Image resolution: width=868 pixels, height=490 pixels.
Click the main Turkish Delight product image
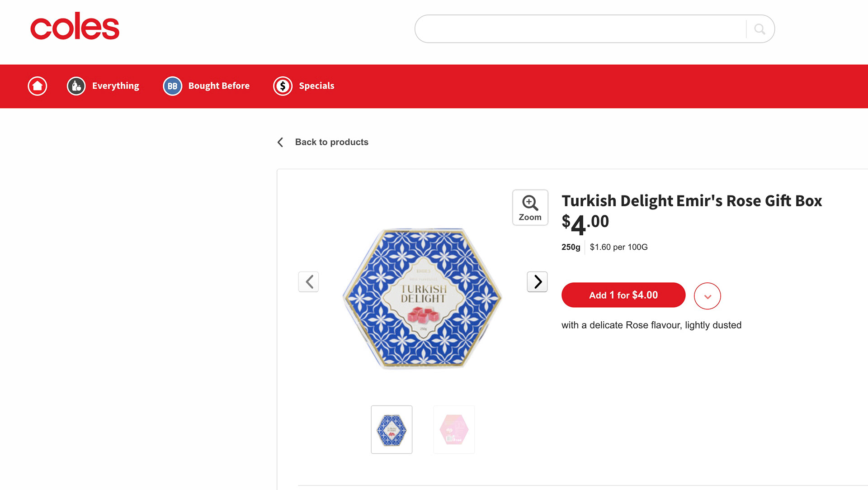[422, 299]
